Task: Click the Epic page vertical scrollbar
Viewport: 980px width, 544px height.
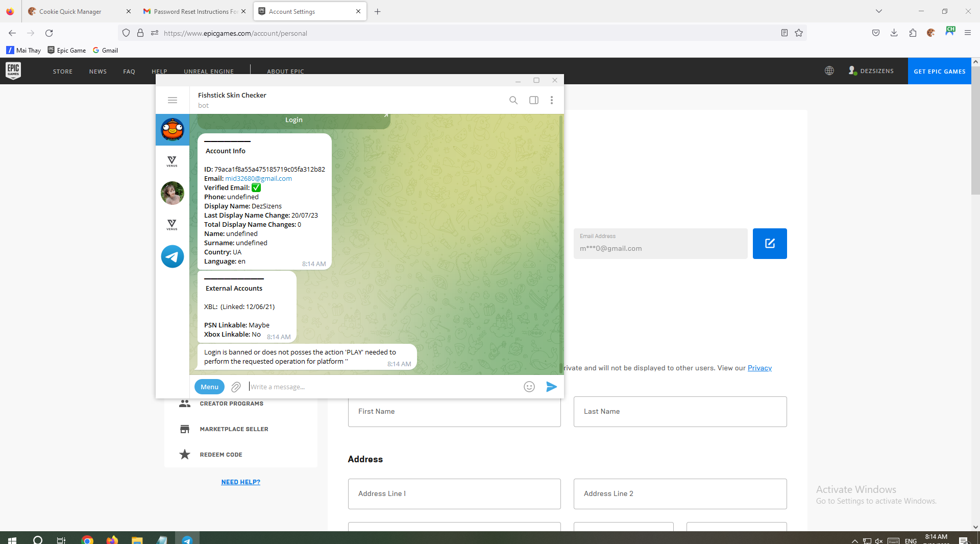Action: (x=975, y=130)
